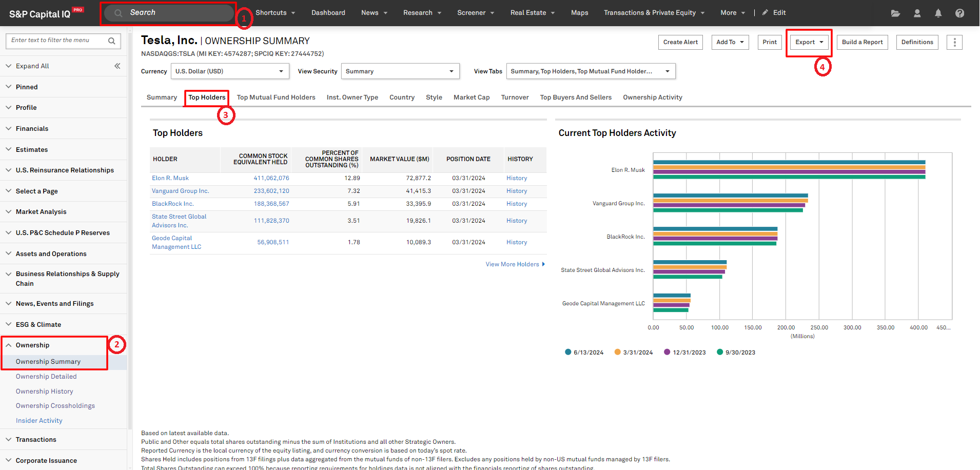The image size is (980, 470).
Task: Open the folder icon in top bar
Action: (895, 13)
